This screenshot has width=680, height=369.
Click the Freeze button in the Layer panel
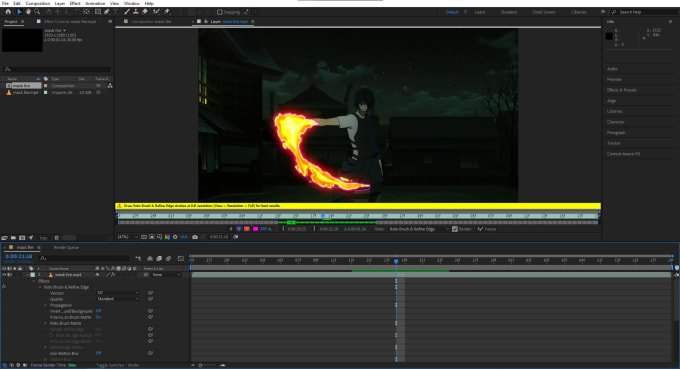(487, 229)
